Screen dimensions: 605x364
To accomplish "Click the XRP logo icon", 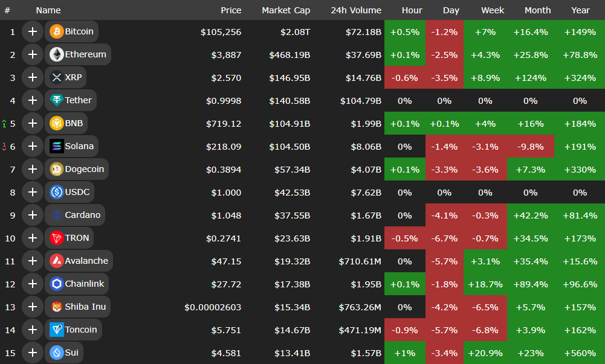I will [x=57, y=77].
